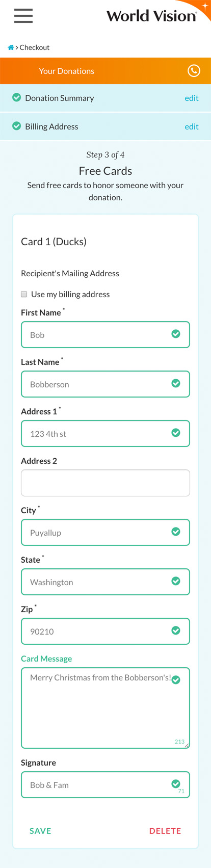211x868 pixels.
Task: Expand the Donation Summary section
Action: tap(106, 98)
